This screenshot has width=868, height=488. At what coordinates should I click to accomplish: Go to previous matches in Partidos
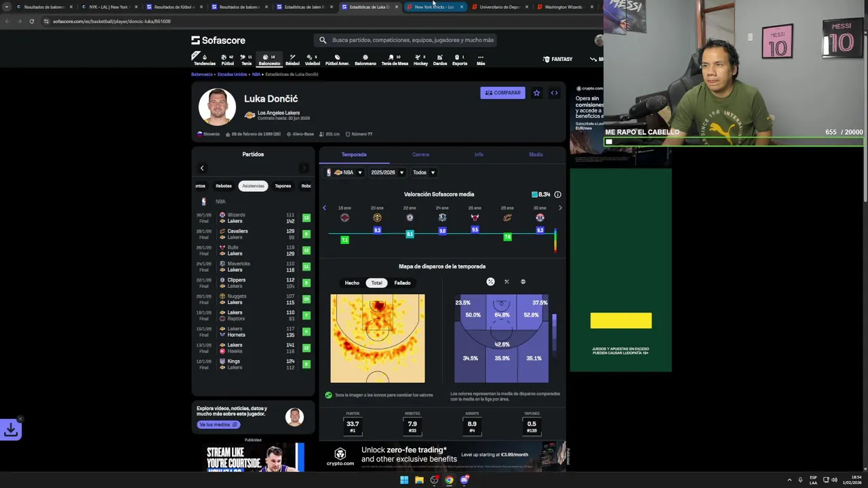point(201,168)
